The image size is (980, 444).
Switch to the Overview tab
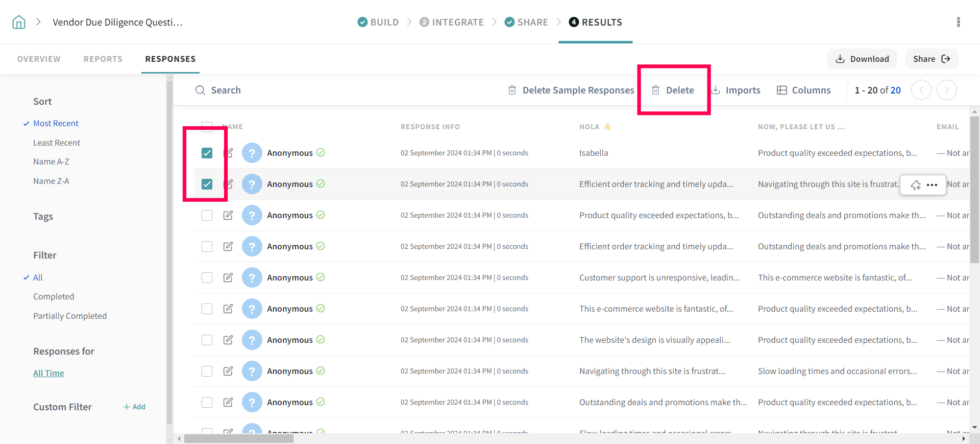(39, 59)
